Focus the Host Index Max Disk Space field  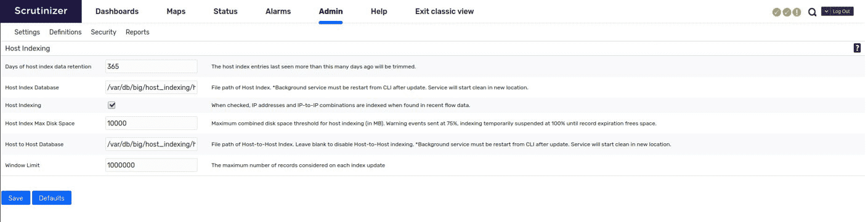pyautogui.click(x=151, y=123)
